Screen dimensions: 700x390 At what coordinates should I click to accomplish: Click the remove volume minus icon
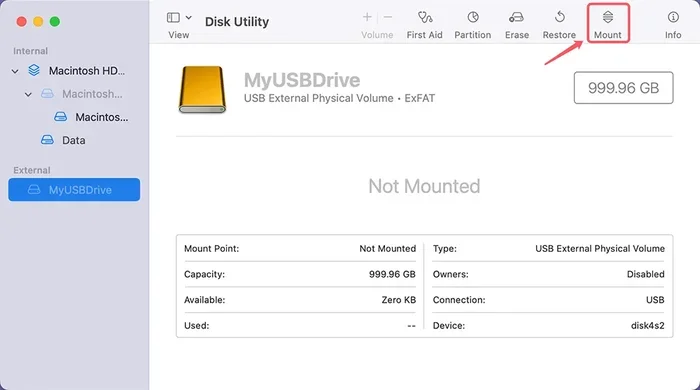[x=388, y=17]
